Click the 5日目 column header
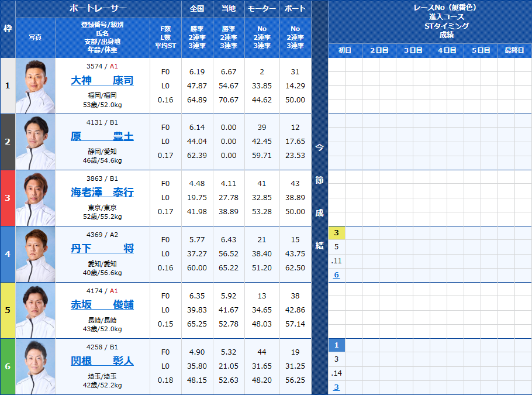 (481, 50)
